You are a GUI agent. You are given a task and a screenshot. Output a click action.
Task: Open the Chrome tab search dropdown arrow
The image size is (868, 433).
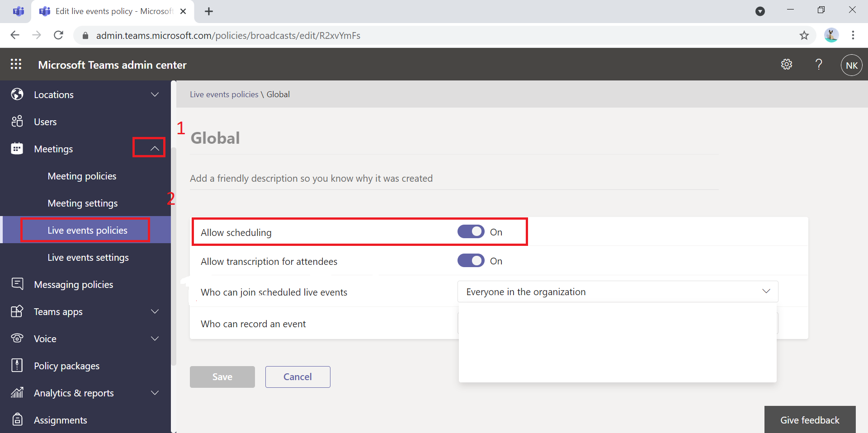(x=760, y=11)
